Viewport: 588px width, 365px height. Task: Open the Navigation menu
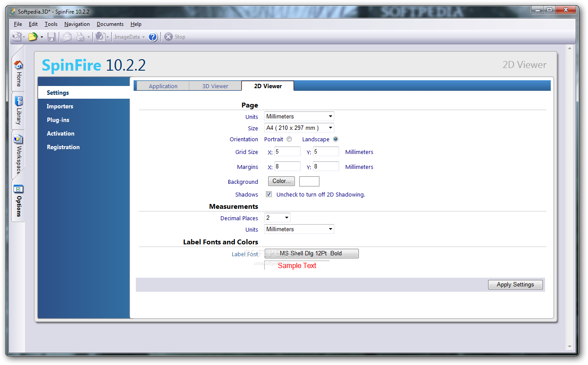(x=77, y=24)
